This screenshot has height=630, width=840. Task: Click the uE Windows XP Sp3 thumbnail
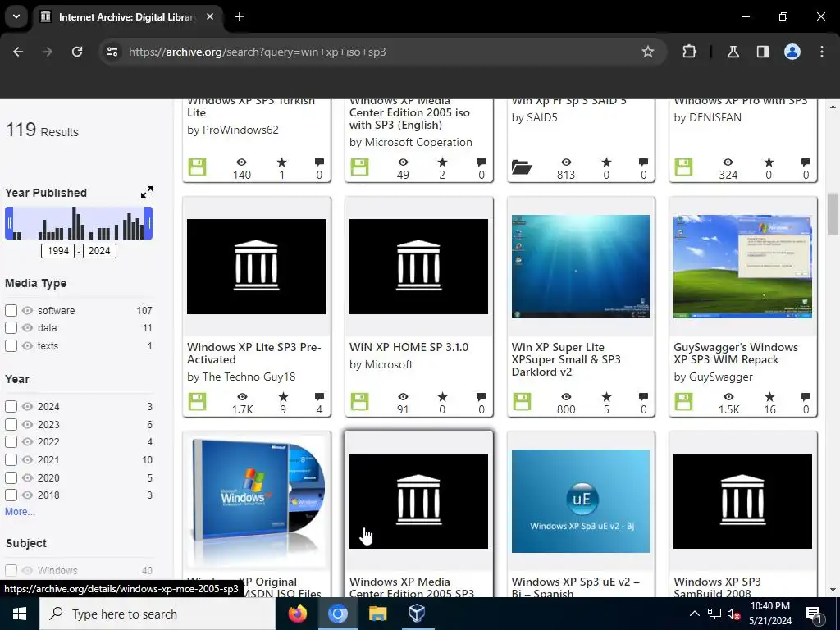(x=580, y=501)
